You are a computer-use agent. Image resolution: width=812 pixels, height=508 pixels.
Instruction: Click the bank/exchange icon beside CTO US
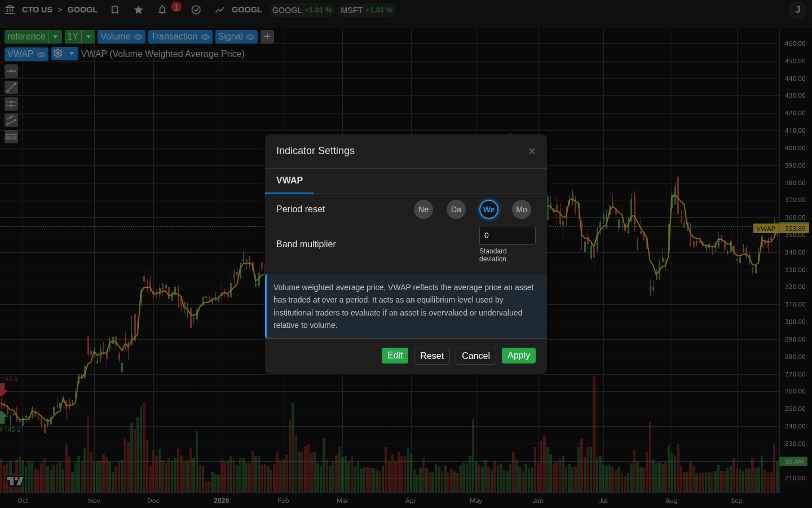pyautogui.click(x=10, y=10)
